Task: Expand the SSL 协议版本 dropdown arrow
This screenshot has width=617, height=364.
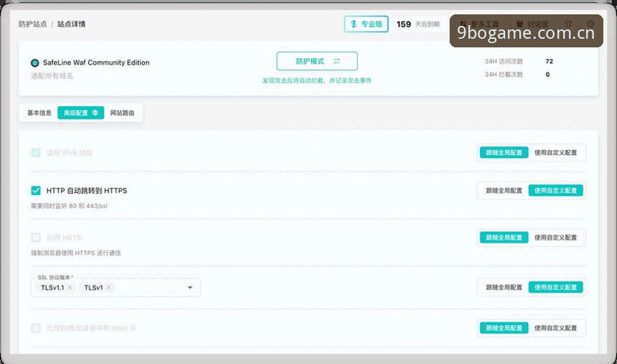Action: coord(190,288)
